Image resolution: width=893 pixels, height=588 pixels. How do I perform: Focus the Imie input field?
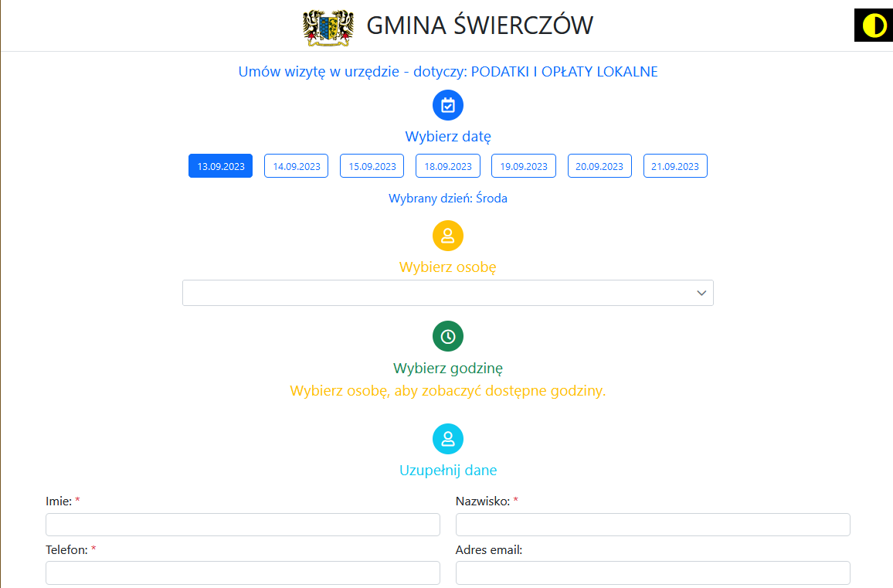[x=243, y=524]
